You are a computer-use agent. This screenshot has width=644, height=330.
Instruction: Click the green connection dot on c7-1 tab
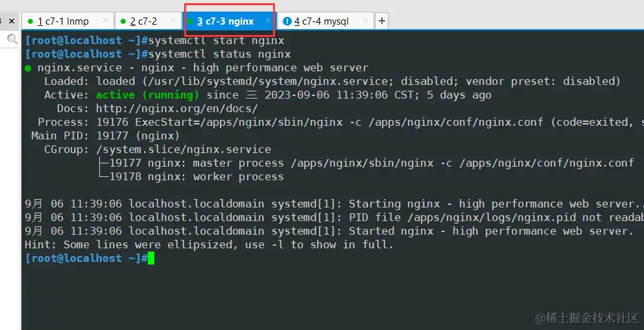pos(30,21)
